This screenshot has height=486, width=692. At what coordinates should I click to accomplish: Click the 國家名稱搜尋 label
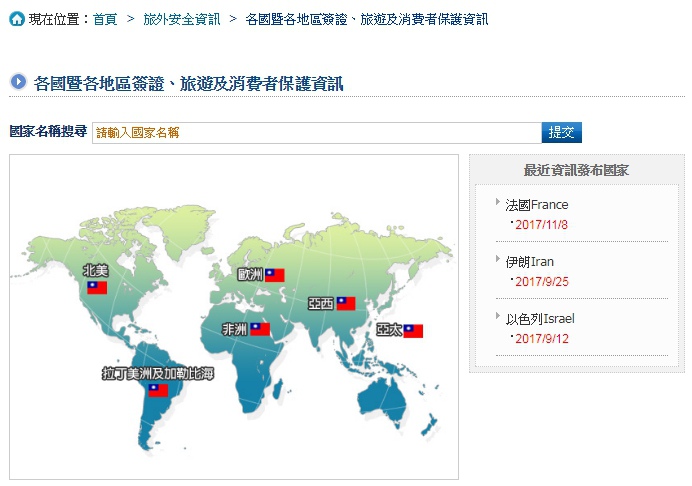pyautogui.click(x=49, y=132)
